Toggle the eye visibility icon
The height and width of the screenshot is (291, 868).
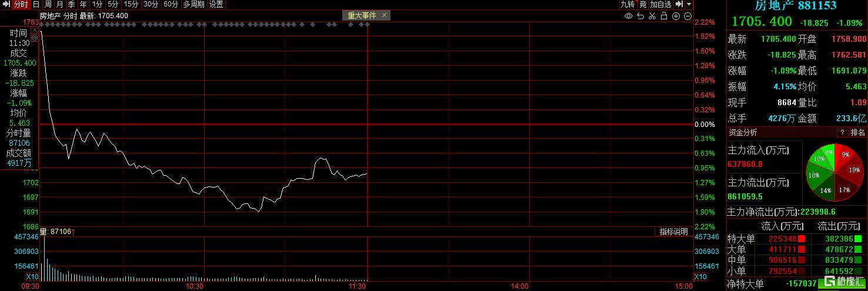[629, 16]
